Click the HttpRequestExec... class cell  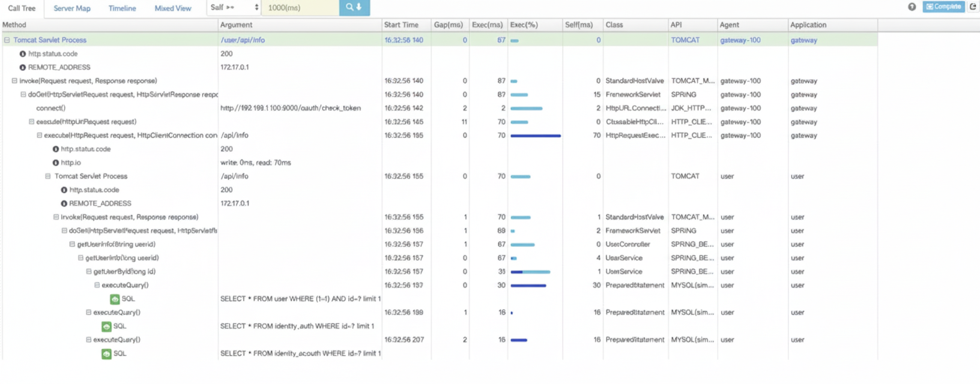click(635, 136)
